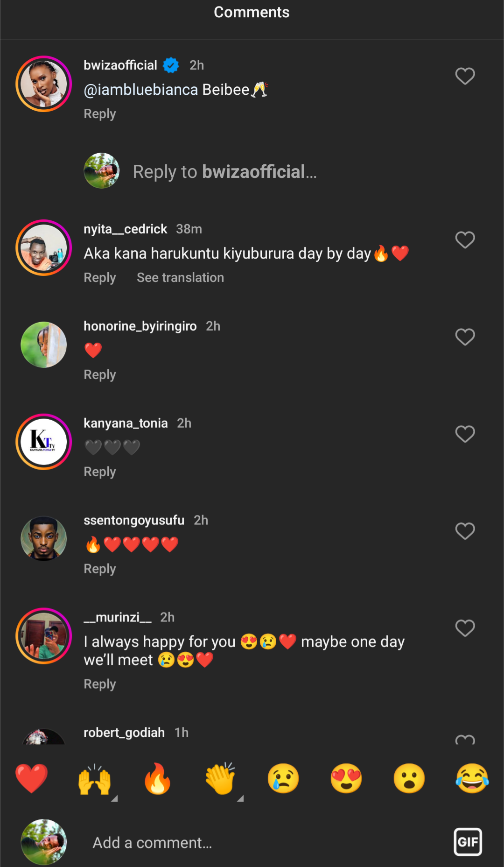Tap the clapping hands quick emoji
The image size is (504, 867).
pos(220,778)
